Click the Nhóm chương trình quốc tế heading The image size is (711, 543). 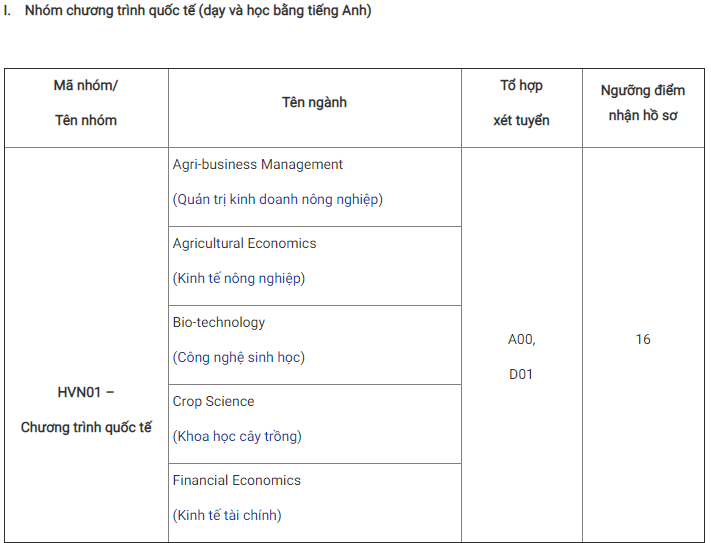(x=198, y=10)
